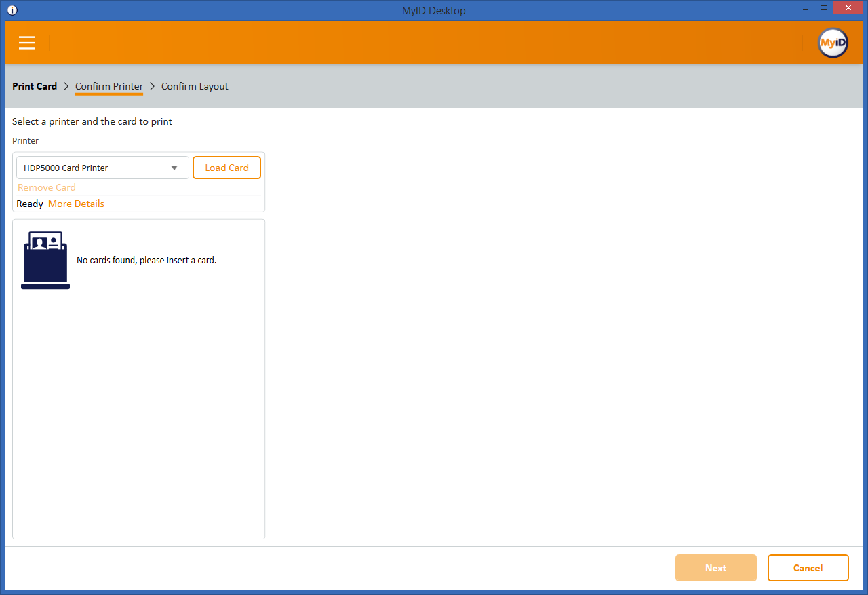868x595 pixels.
Task: Click the 'No cards found' message
Action: 146,261
